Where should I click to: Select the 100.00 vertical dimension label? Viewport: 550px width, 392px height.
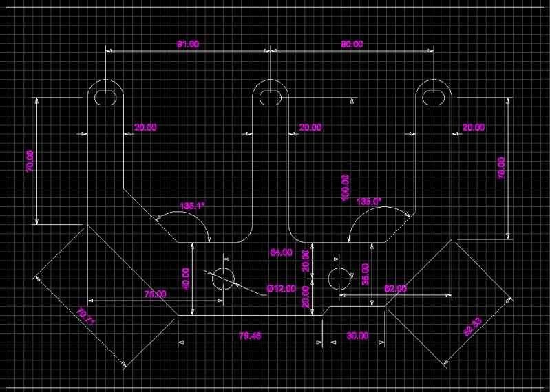coord(346,187)
